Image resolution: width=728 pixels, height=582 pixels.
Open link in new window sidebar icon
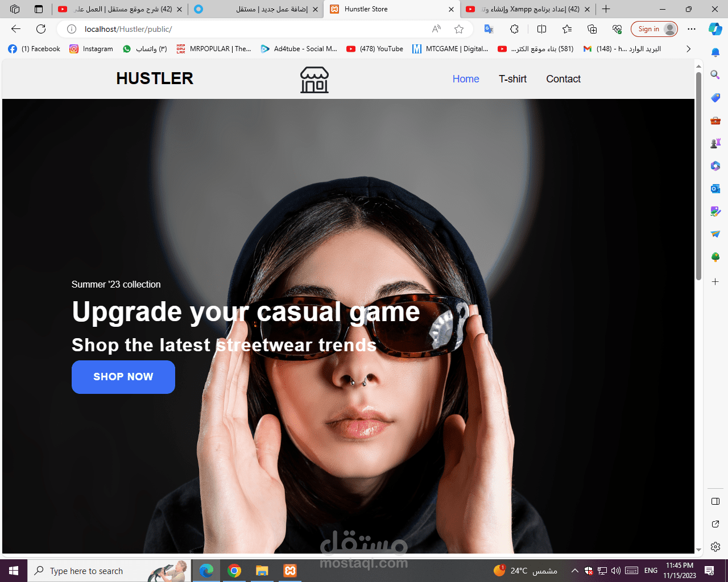pyautogui.click(x=715, y=524)
